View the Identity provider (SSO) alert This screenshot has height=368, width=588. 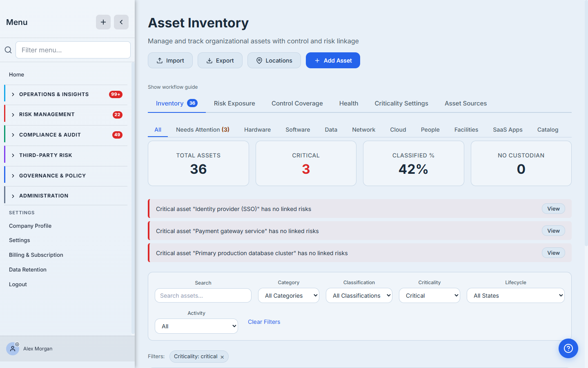553,209
